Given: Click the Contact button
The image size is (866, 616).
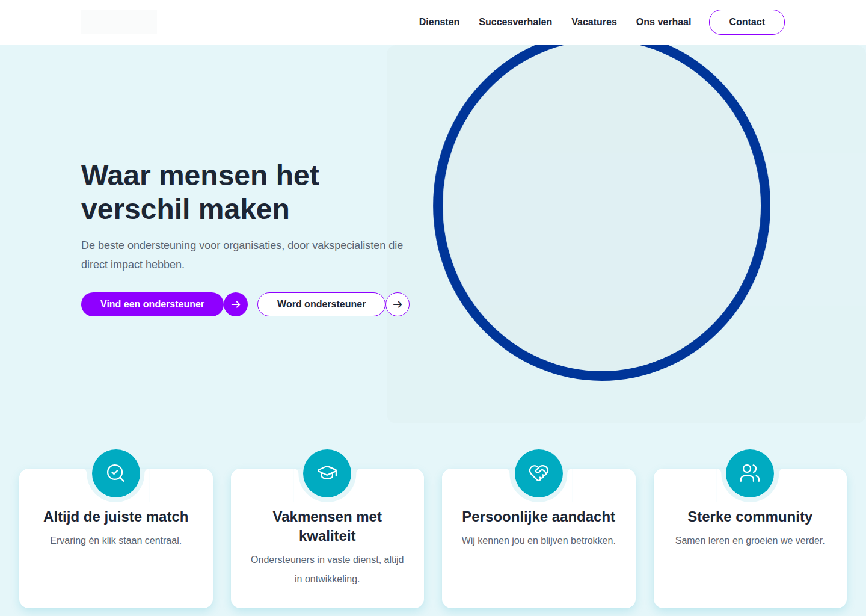Looking at the screenshot, I should (747, 22).
